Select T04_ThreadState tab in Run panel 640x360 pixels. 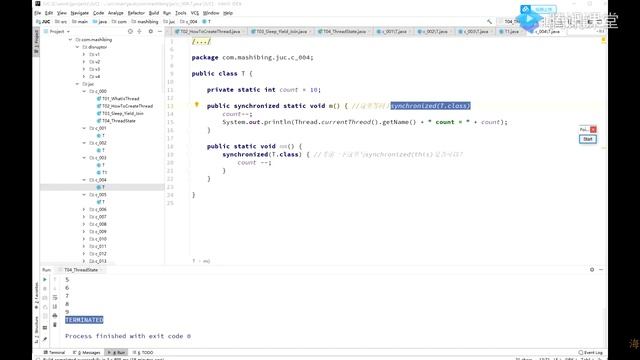(x=81, y=270)
